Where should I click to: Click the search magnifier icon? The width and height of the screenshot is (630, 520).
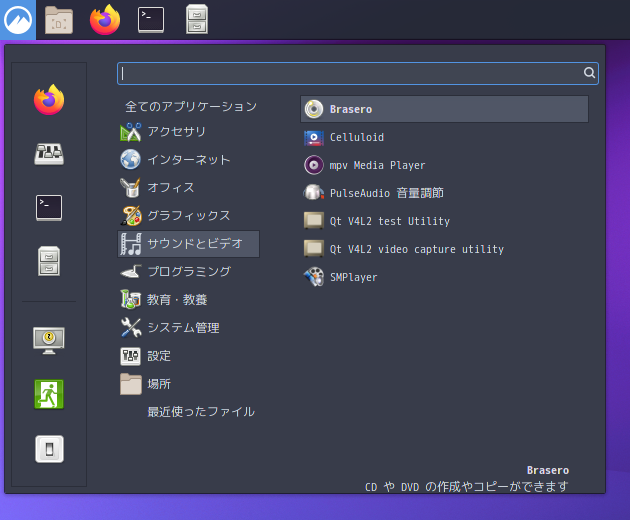click(589, 73)
